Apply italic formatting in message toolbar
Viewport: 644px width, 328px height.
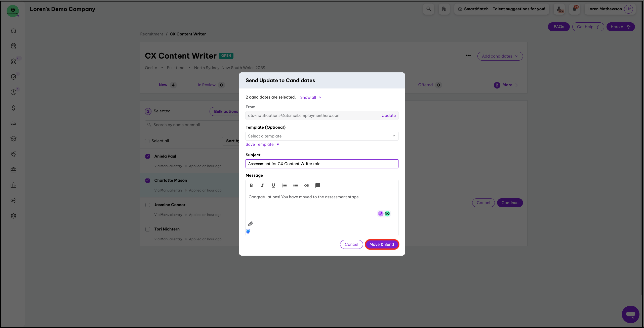pyautogui.click(x=262, y=185)
